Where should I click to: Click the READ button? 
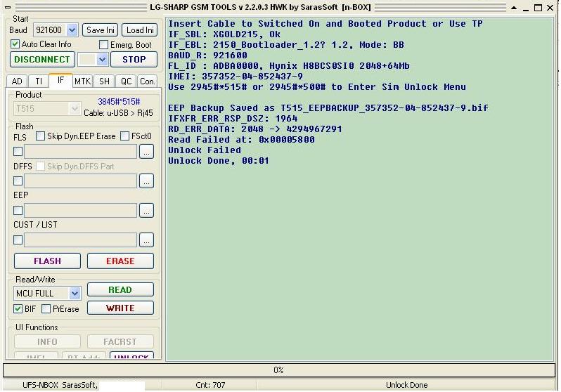coord(120,289)
